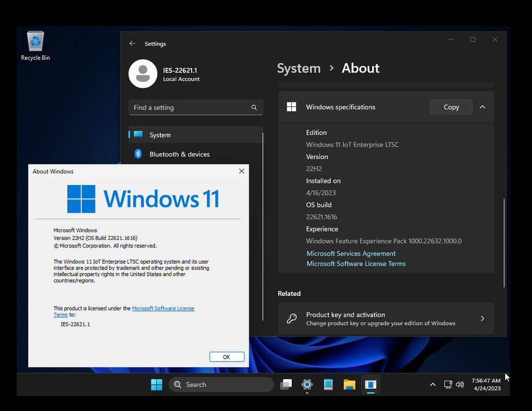The image size is (532, 411).
Task: Go back with the Settings back arrow
Action: pyautogui.click(x=132, y=44)
